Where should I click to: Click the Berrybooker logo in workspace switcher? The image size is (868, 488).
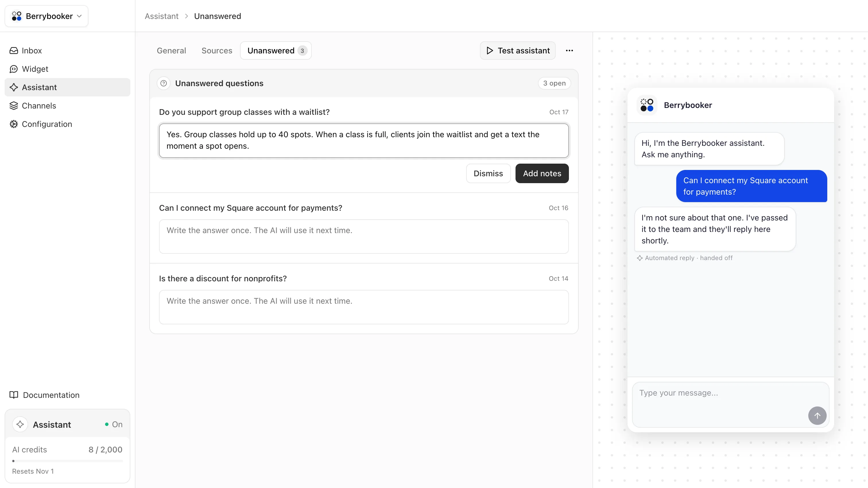tap(17, 16)
